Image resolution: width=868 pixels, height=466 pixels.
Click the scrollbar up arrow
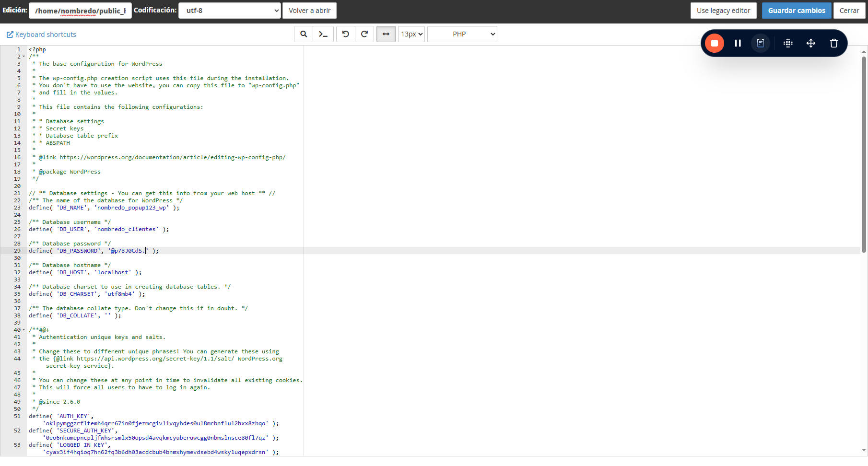864,51
